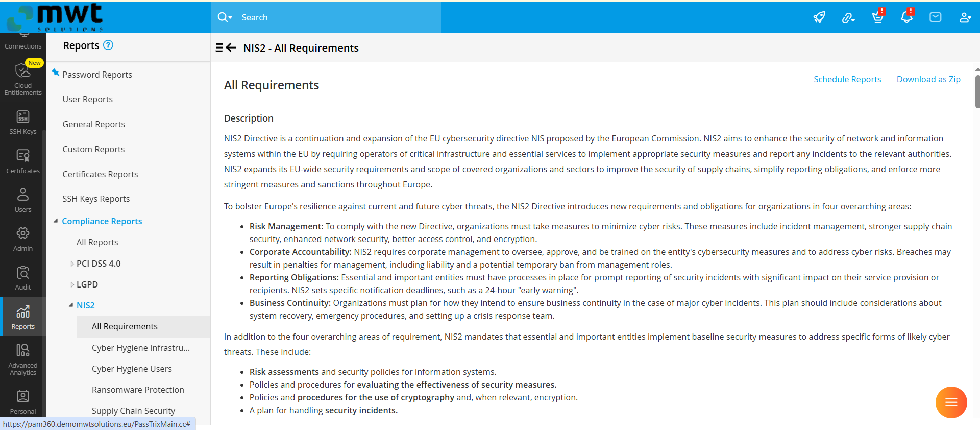Expand the PCI DSS 4.0 tree node
Viewport: 980px width, 430px height.
click(x=72, y=264)
